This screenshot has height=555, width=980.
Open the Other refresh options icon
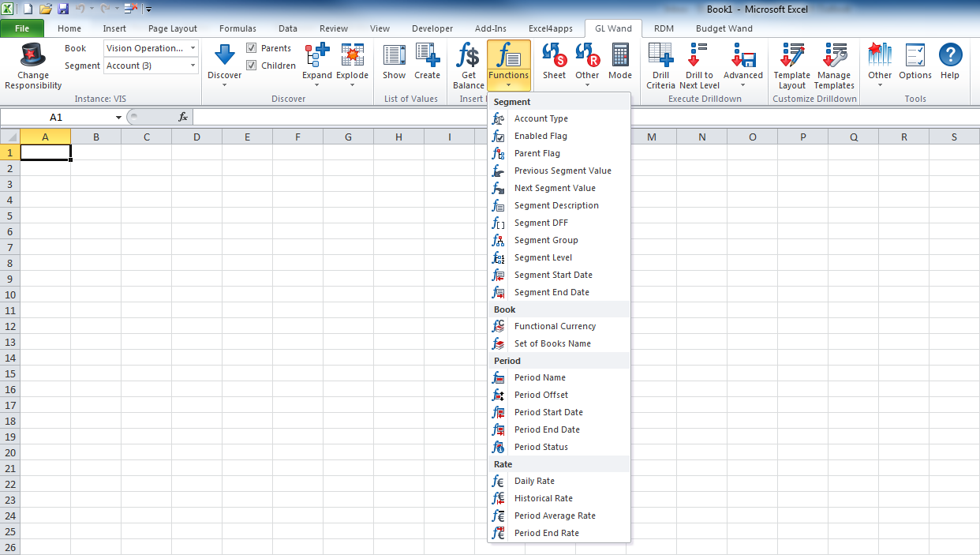(x=587, y=54)
